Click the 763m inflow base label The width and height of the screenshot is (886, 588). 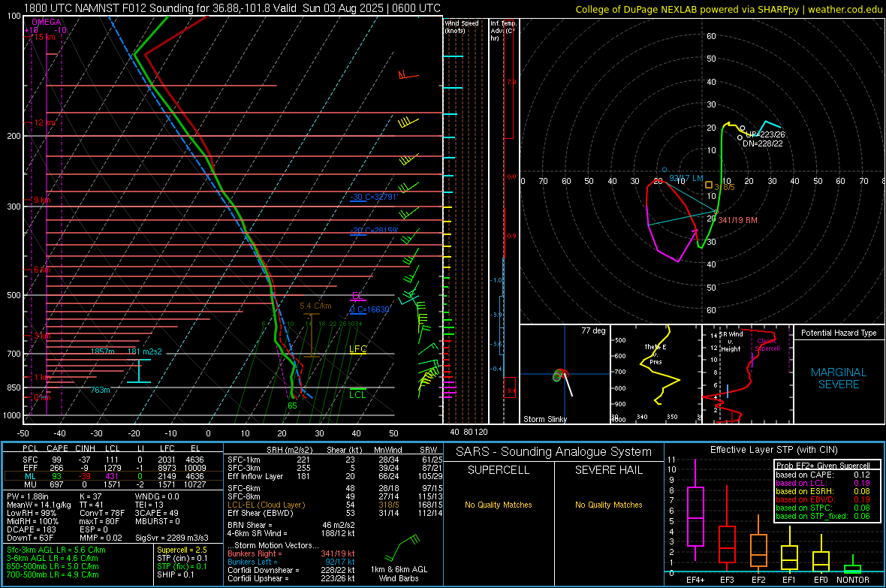(100, 390)
